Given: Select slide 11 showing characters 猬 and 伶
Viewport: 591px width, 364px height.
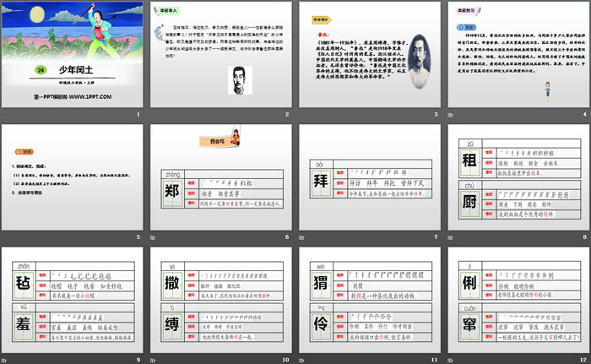Looking at the screenshot, I should [x=370, y=301].
